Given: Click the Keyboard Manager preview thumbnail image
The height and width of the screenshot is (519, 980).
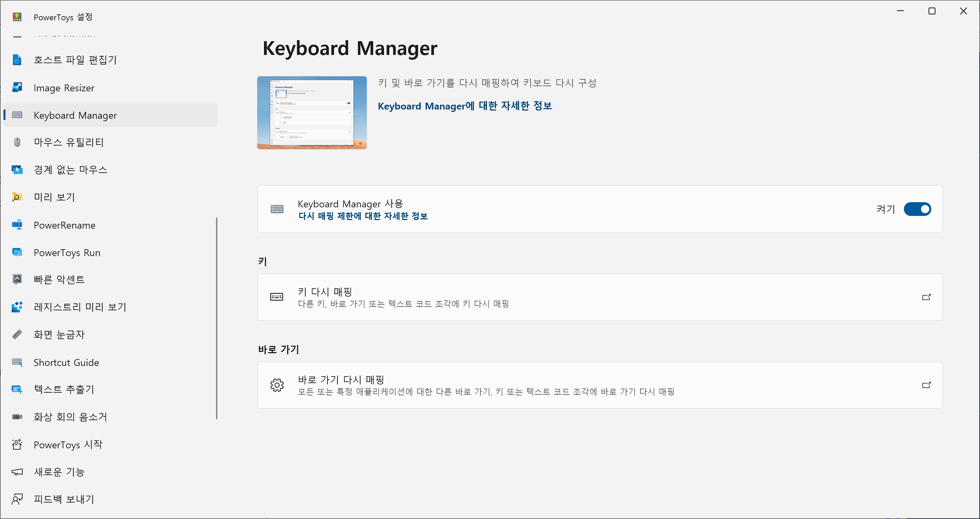Looking at the screenshot, I should click(312, 113).
